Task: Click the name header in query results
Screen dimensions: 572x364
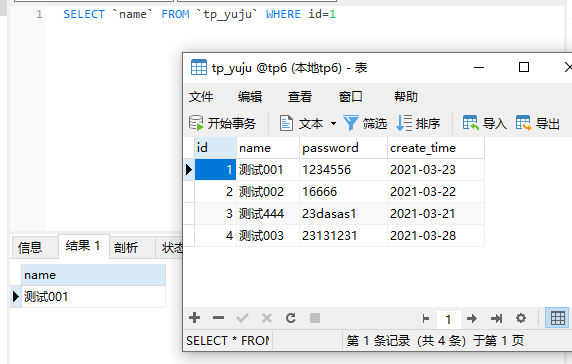Action: (93, 275)
